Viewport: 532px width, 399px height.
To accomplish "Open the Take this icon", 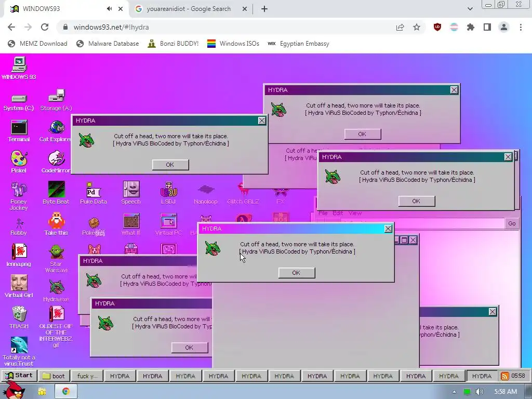I will pyautogui.click(x=56, y=224).
